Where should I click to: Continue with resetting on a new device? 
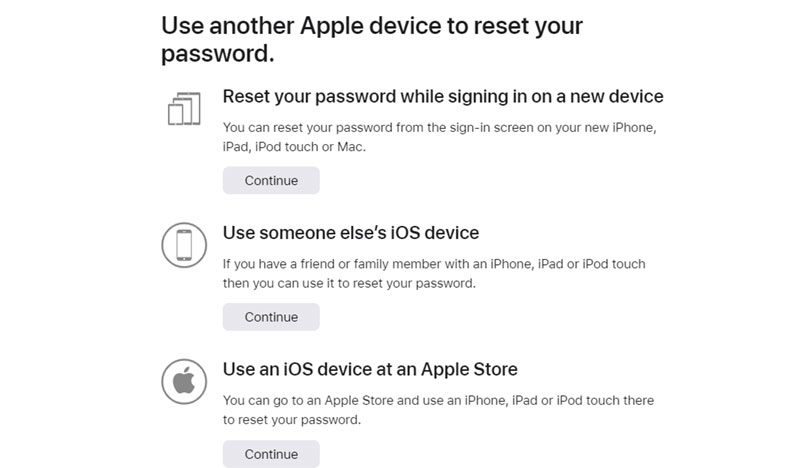271,180
